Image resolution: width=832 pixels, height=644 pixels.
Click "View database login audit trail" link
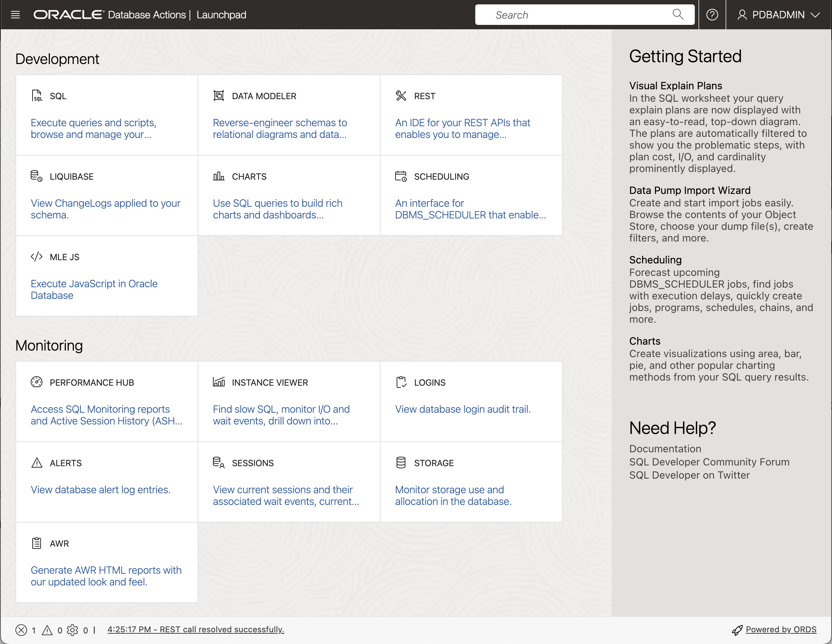coord(462,409)
